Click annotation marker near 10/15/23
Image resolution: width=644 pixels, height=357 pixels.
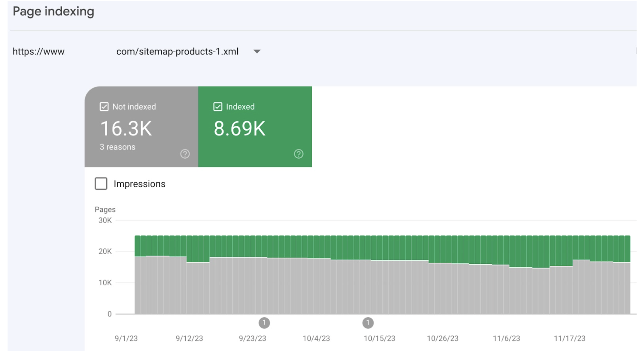pos(368,323)
